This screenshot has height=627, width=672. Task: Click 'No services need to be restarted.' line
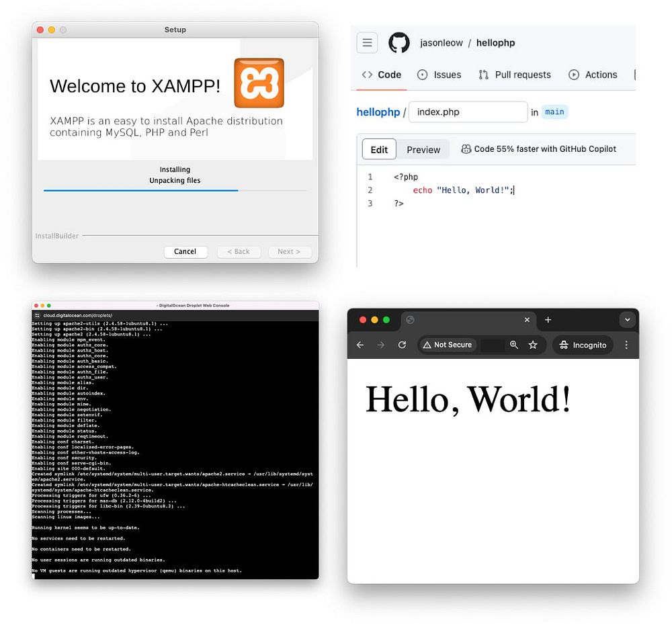[x=79, y=538]
